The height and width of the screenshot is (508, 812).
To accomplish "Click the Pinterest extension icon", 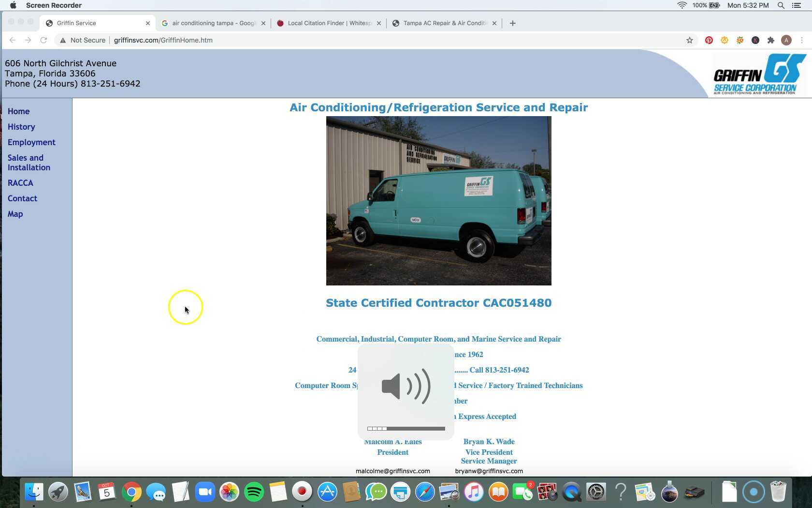I will pos(709,40).
